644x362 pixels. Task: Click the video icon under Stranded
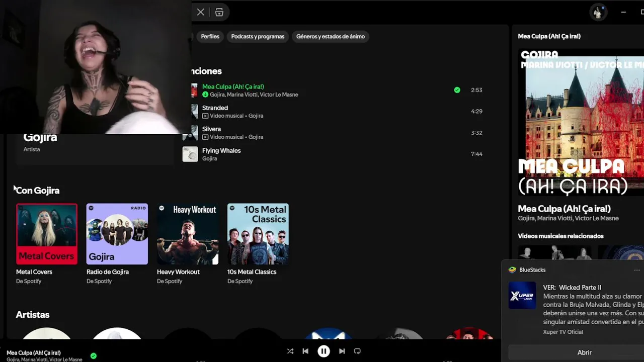[205, 116]
